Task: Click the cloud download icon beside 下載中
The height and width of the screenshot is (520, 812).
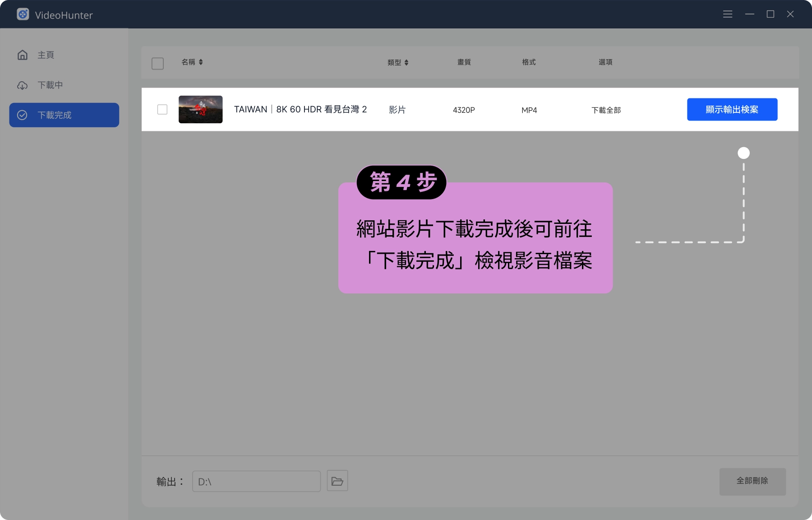Action: [23, 85]
